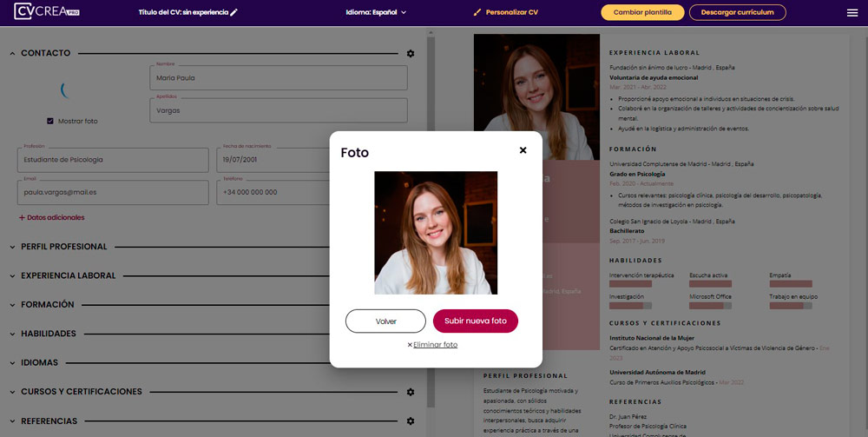Expand the Habilidades section

tap(12, 334)
